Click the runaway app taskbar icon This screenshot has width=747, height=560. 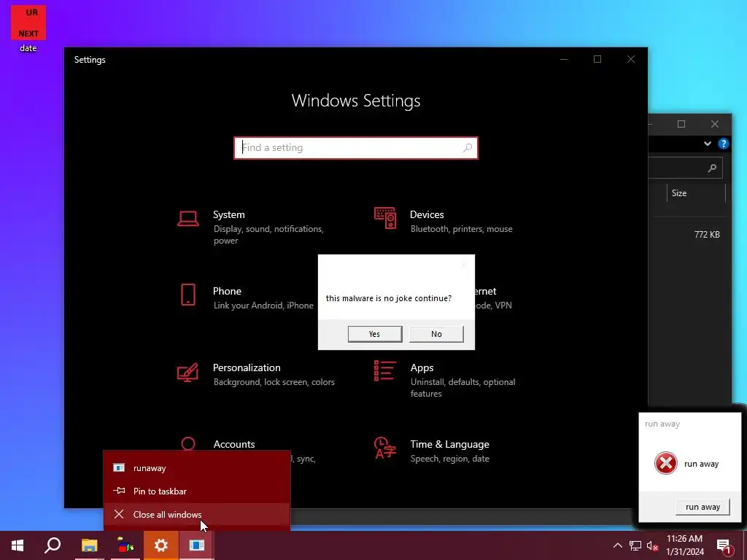point(197,545)
